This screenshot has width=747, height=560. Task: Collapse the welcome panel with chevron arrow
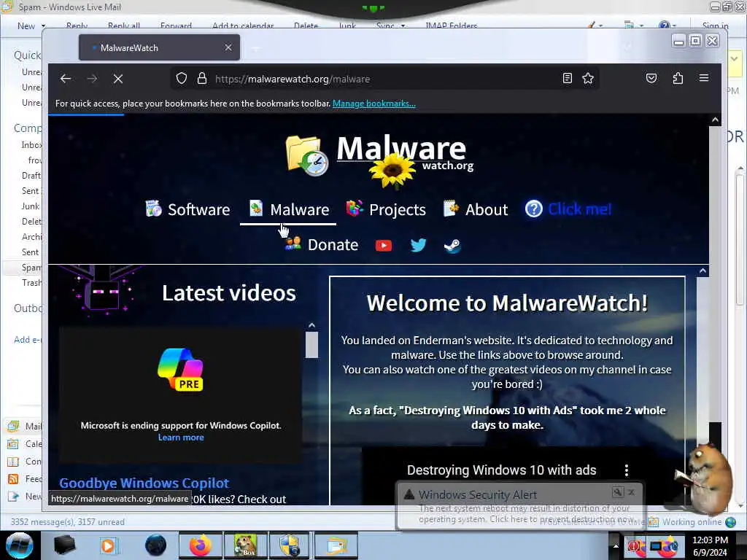(703, 271)
